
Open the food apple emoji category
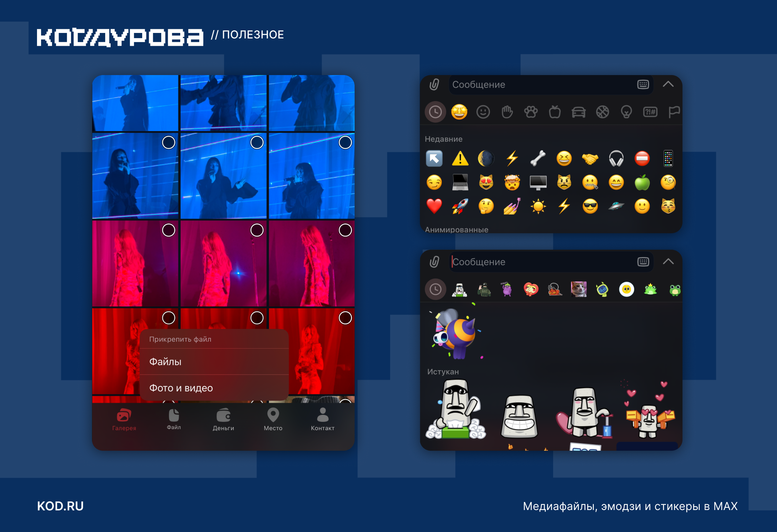pyautogui.click(x=555, y=112)
